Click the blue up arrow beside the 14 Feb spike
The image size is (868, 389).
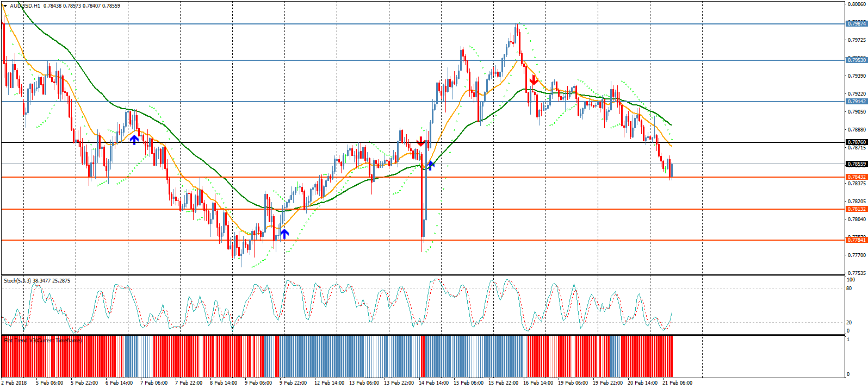pos(431,165)
